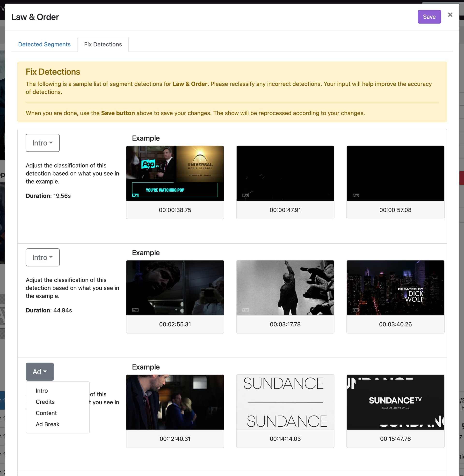Choose Content from the open dropdown menu

[x=46, y=413]
